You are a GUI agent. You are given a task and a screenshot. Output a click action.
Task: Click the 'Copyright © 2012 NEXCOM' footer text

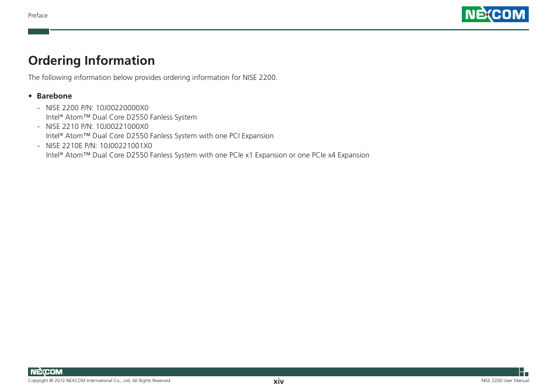coord(99,380)
